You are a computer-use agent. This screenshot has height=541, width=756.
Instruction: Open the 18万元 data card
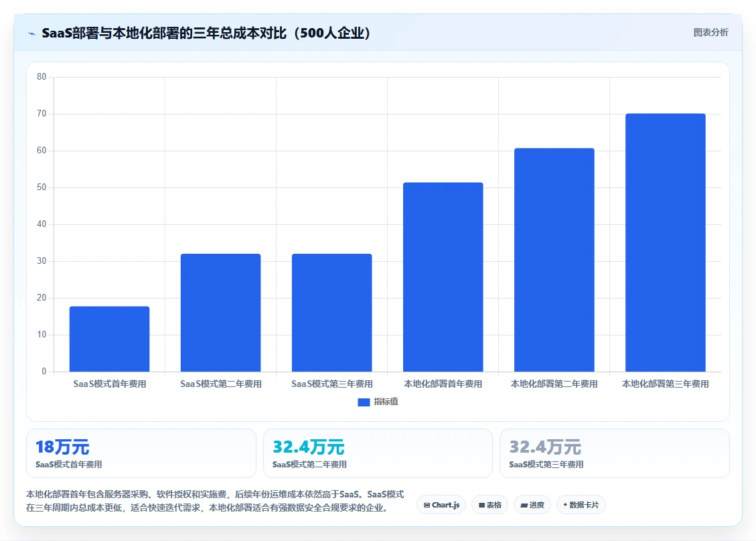[141, 453]
